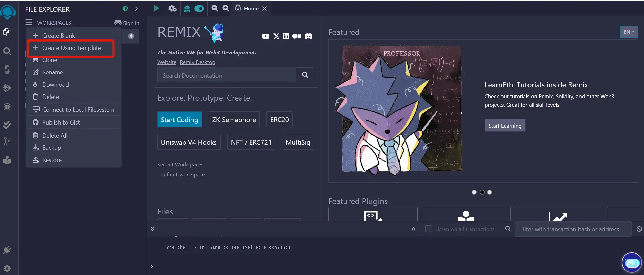Viewport: 644px width, 275px height.
Task: Click the Remix logo at top left
Action: coord(8,12)
